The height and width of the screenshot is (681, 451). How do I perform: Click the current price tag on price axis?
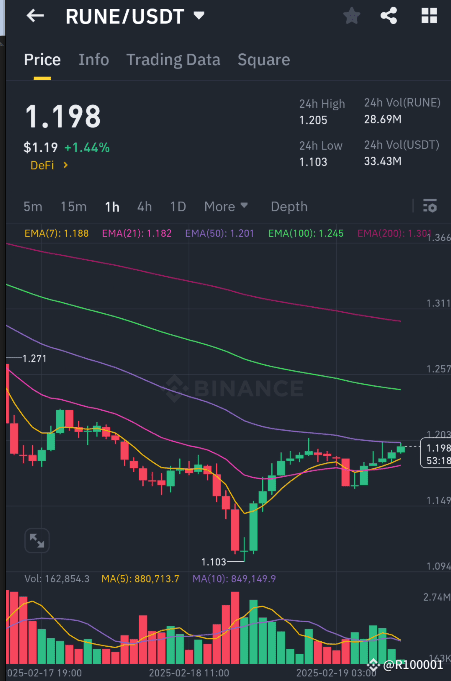click(x=435, y=454)
